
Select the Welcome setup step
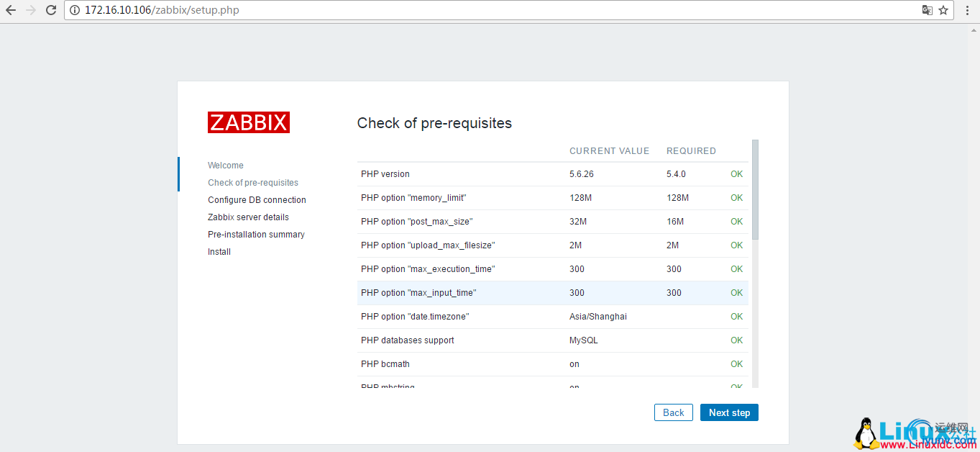point(226,166)
